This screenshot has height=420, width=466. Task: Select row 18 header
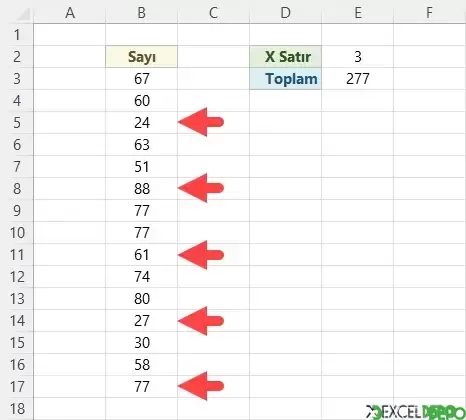pos(17,409)
